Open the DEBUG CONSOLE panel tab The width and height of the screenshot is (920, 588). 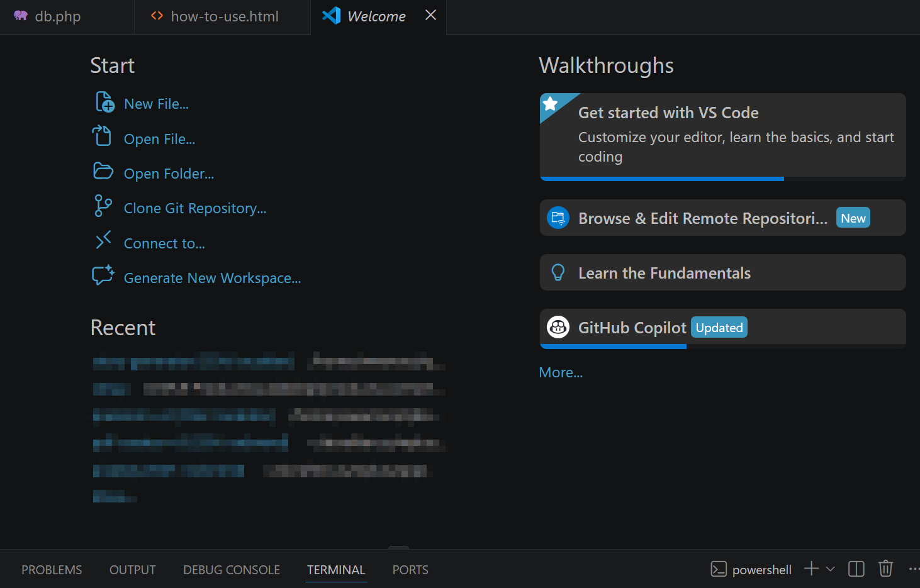tap(232, 570)
